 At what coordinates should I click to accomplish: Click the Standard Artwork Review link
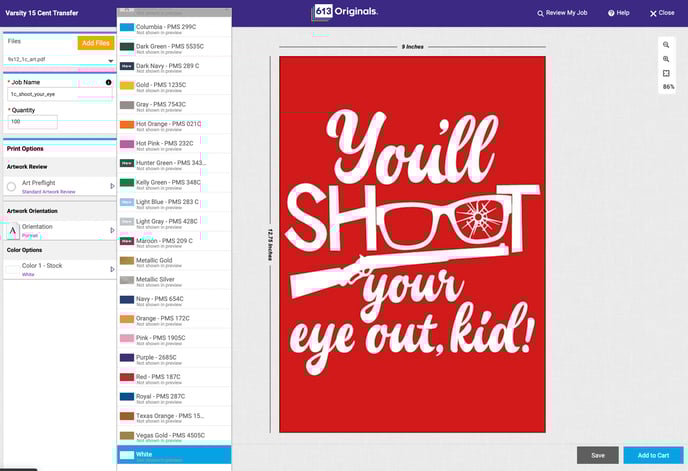coord(48,192)
